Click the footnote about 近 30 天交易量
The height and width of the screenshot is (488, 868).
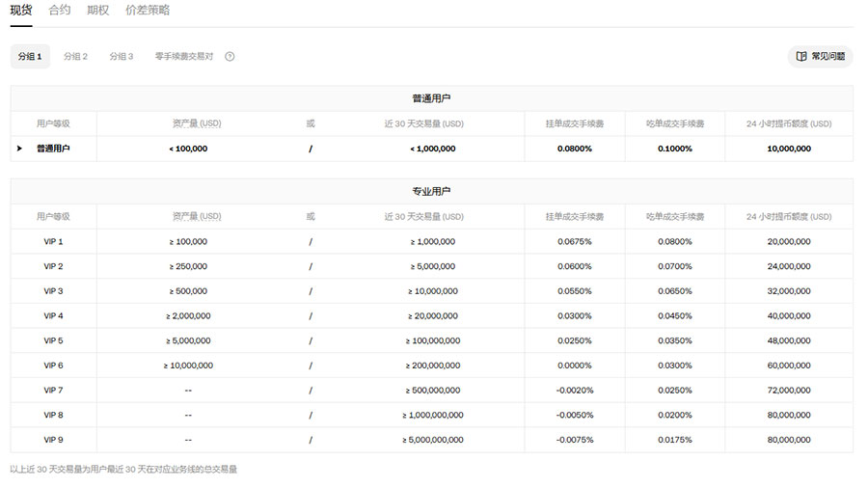click(x=123, y=469)
